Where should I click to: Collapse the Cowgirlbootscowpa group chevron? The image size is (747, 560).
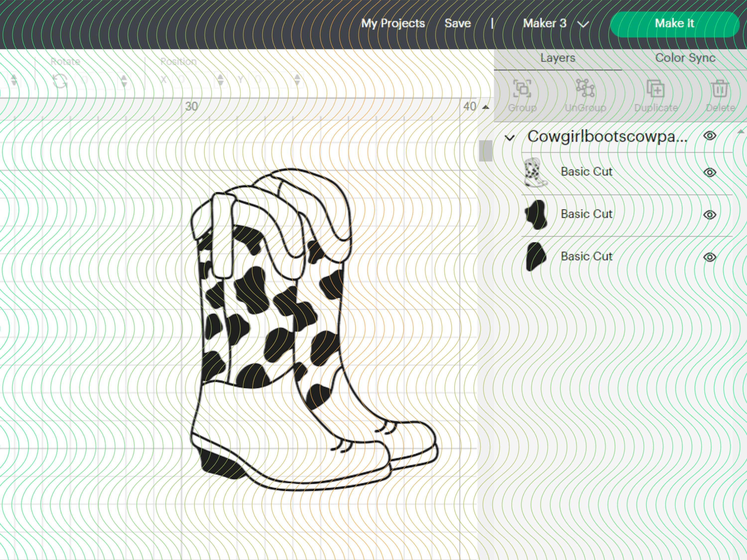click(510, 137)
